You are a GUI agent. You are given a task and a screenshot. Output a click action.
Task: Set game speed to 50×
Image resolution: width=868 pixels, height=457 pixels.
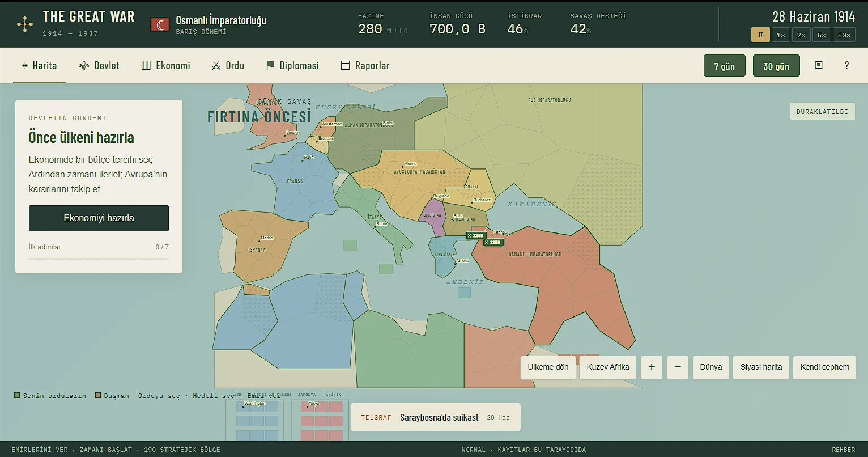844,35
